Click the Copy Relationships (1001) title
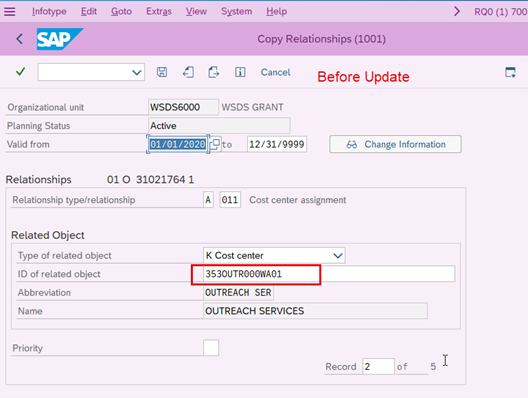 click(322, 39)
